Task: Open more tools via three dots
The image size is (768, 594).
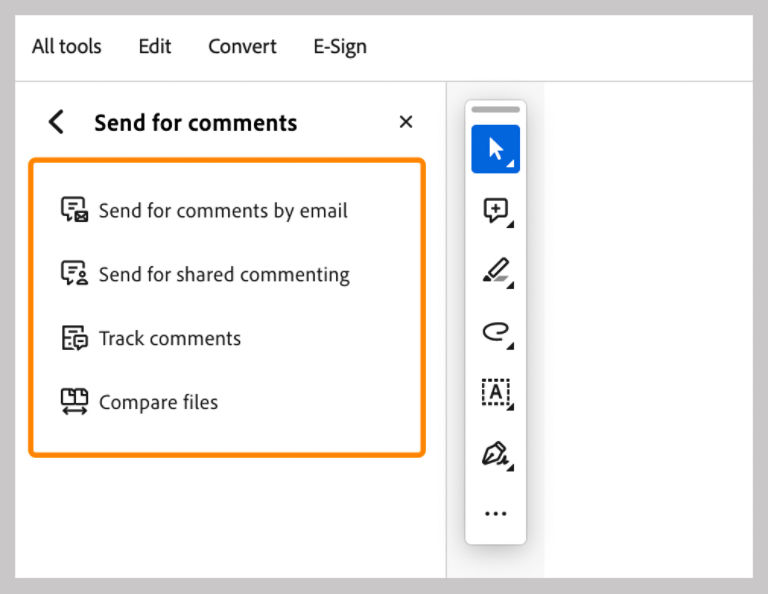Action: point(496,514)
